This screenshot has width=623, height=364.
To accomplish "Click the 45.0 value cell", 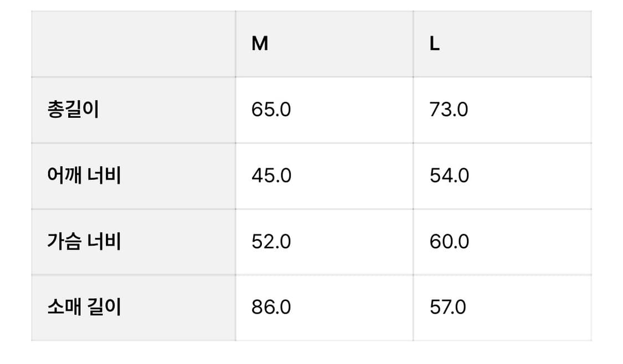I will coord(271,175).
